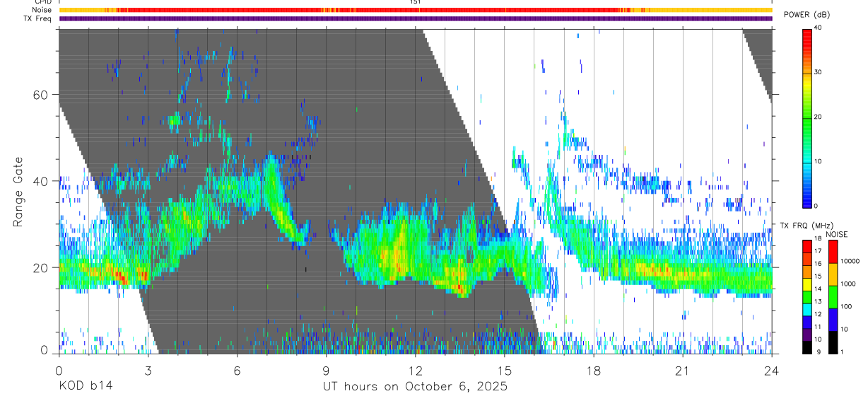The height and width of the screenshot is (401, 868).
Task: Click the KOD b14 radar label
Action: tap(86, 386)
